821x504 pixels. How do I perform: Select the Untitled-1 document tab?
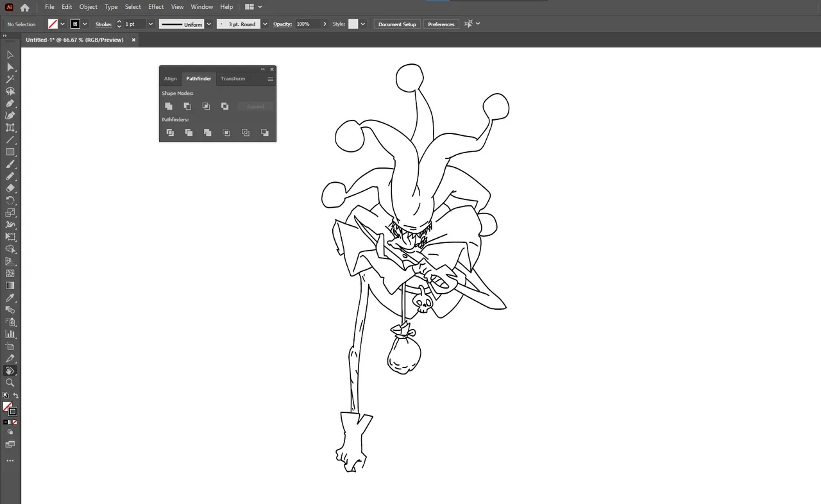click(x=74, y=40)
